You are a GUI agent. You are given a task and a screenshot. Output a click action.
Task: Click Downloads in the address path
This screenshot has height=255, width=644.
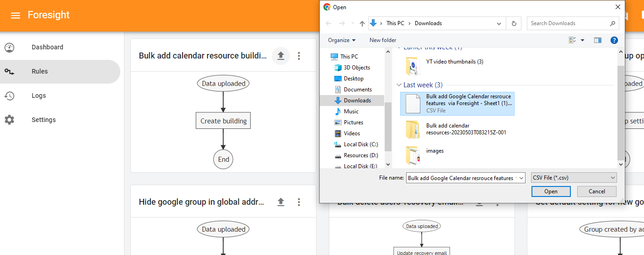[428, 23]
